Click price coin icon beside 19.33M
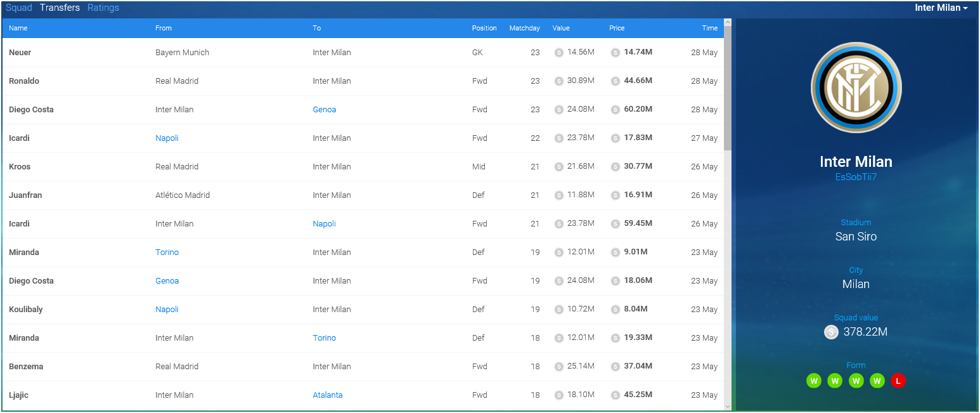 pyautogui.click(x=615, y=338)
